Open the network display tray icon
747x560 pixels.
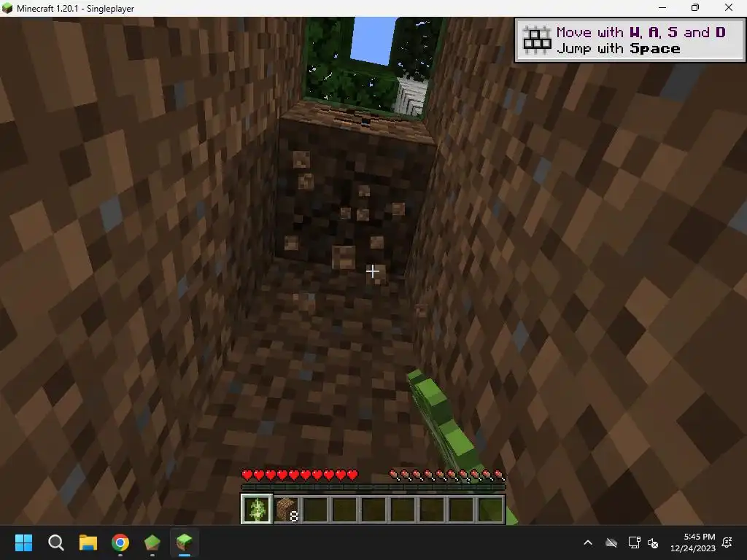click(634, 542)
